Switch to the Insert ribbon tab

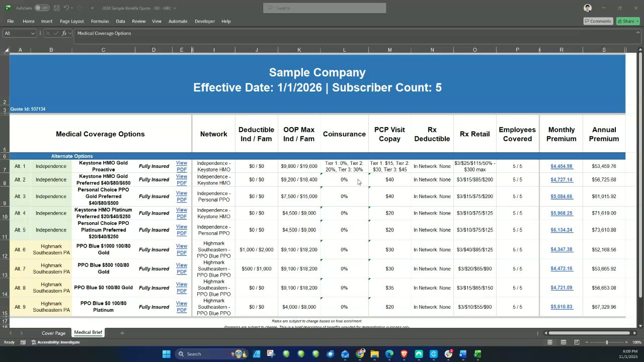click(47, 21)
